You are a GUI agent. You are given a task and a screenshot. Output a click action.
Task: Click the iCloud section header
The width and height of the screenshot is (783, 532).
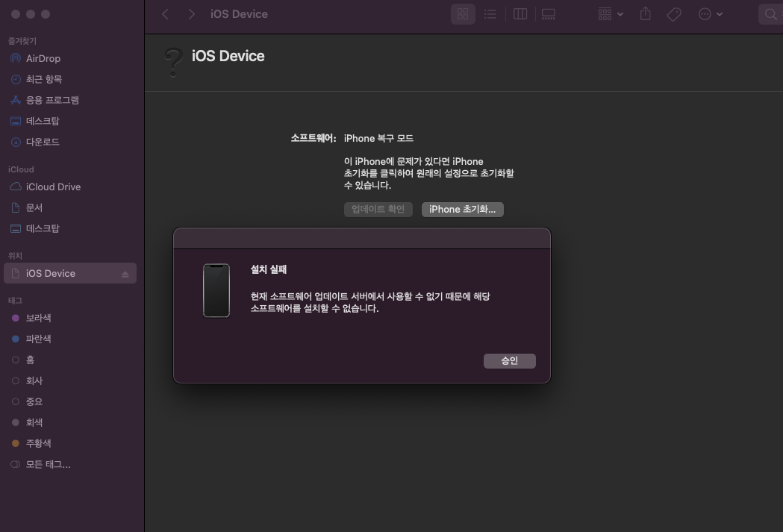tap(21, 169)
